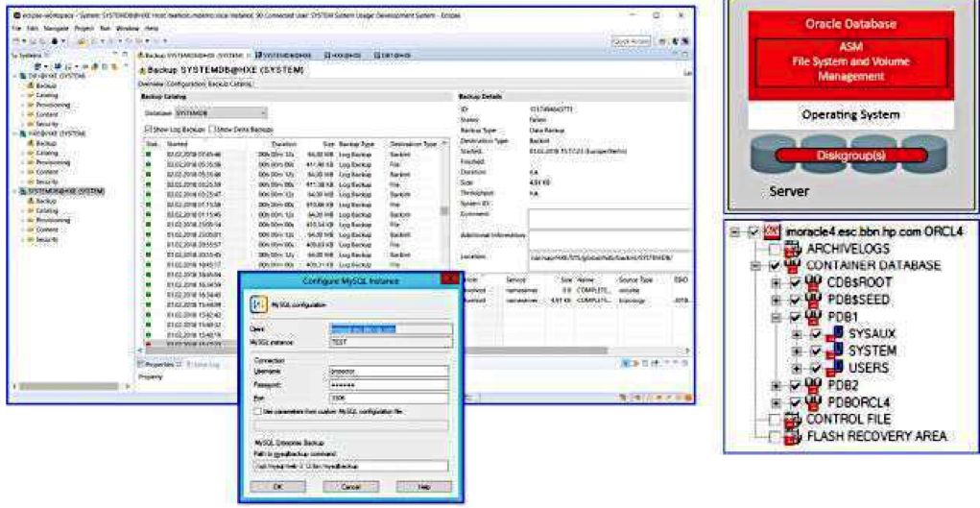
Task: Toggle the imoracle4.esc.bbn.hp.com ORCL4 checkbox
Action: coord(754,232)
